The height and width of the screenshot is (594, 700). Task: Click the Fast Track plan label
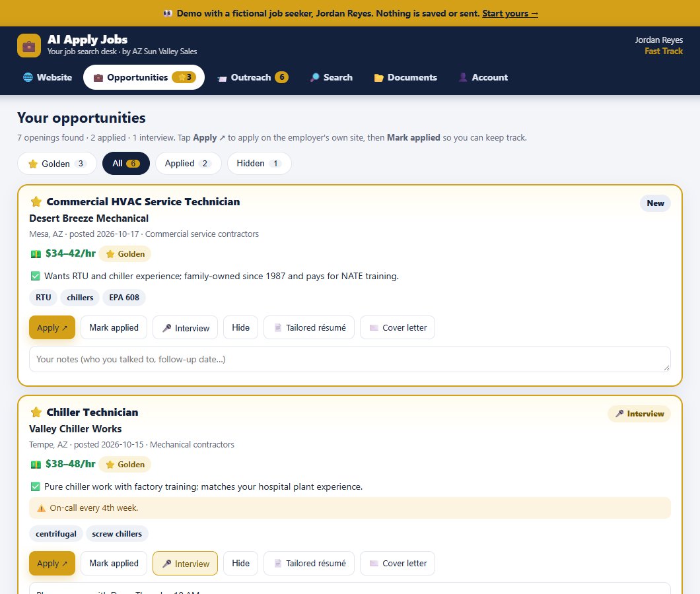(x=664, y=51)
